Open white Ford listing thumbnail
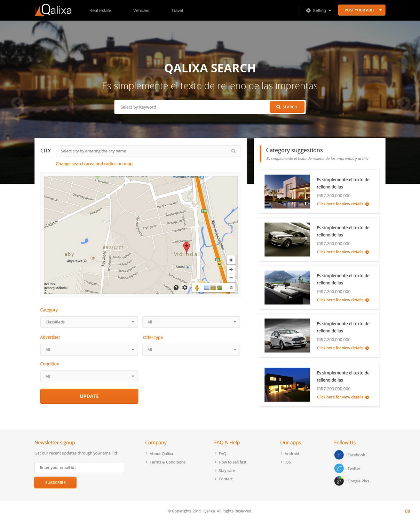This screenshot has height=522, width=420. [287, 335]
